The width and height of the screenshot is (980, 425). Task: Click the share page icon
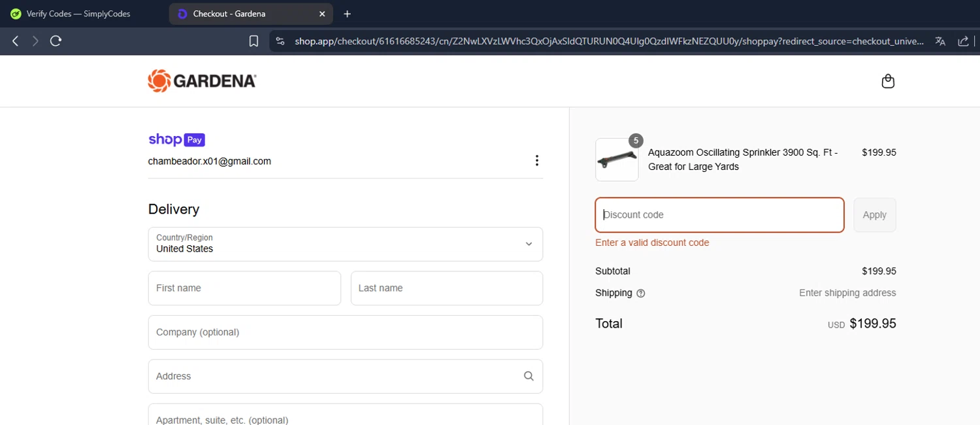coord(963,41)
